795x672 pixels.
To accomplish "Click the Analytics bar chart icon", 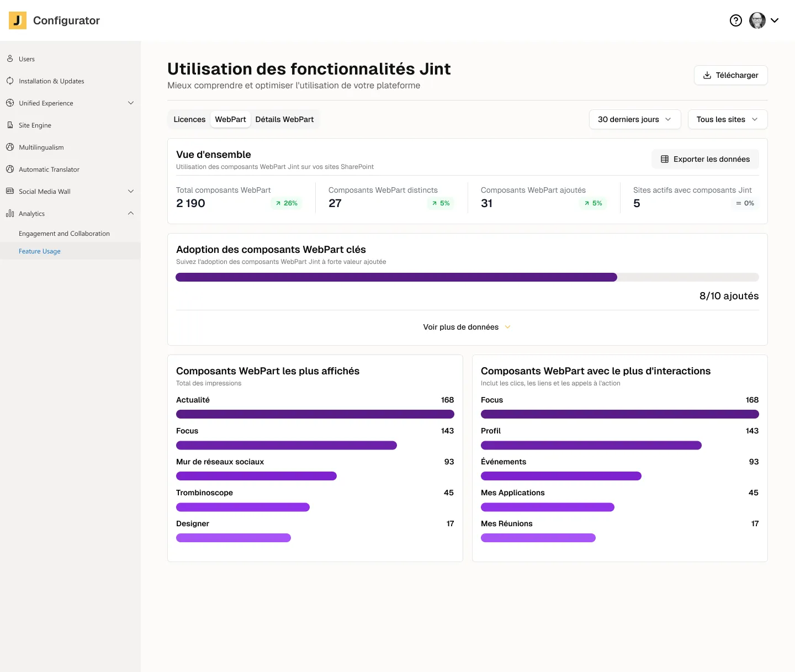I will (10, 213).
